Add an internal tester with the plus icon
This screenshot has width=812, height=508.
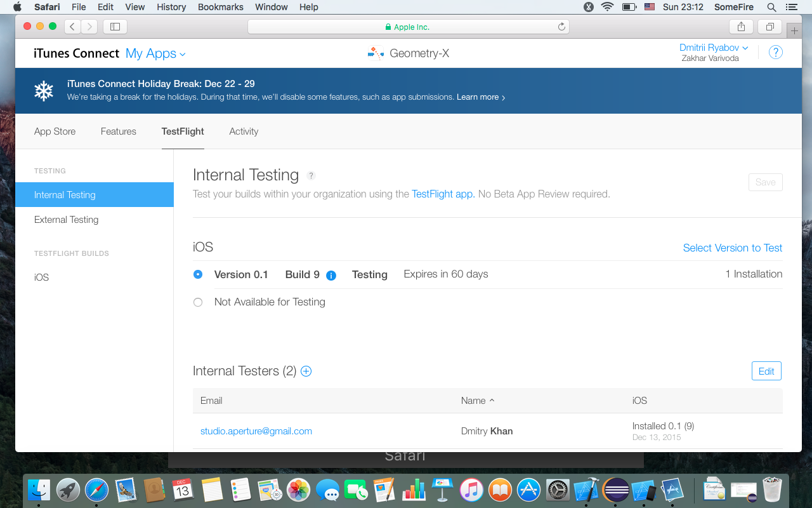pos(306,371)
